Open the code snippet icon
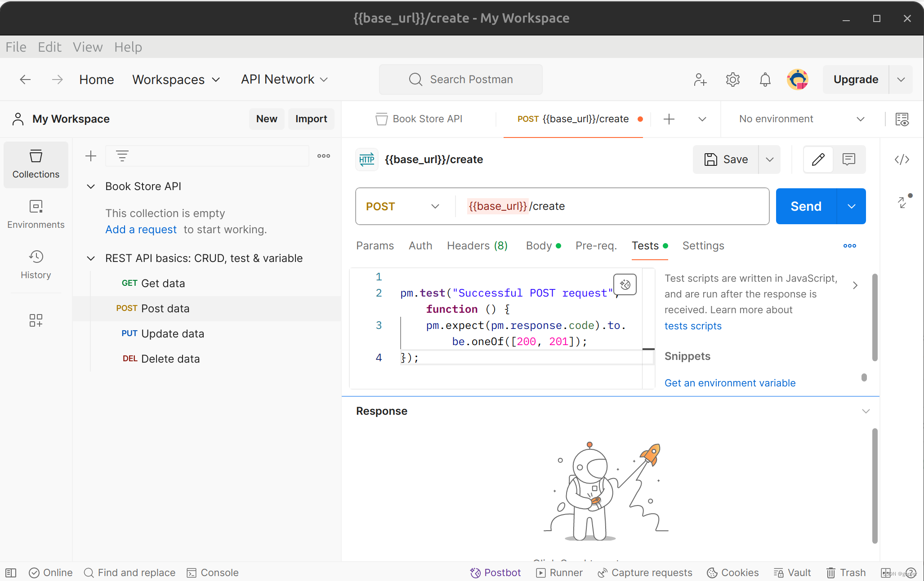 click(902, 160)
